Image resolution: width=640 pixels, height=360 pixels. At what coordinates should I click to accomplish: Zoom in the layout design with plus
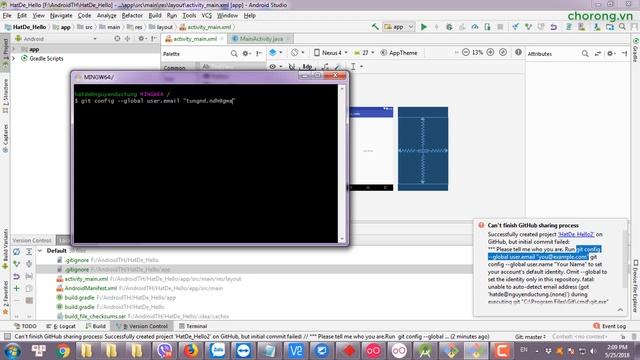tap(491, 53)
